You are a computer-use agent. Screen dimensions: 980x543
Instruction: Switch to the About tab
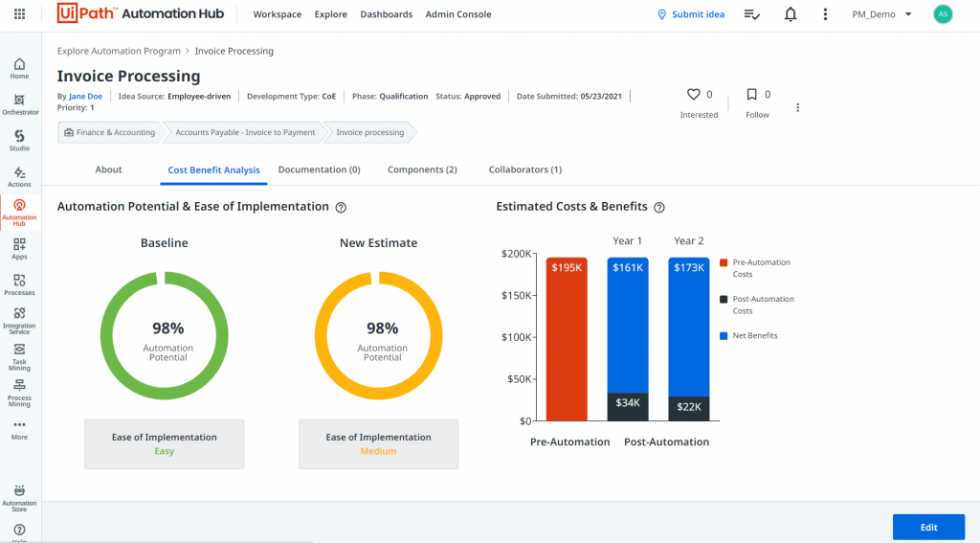(108, 170)
